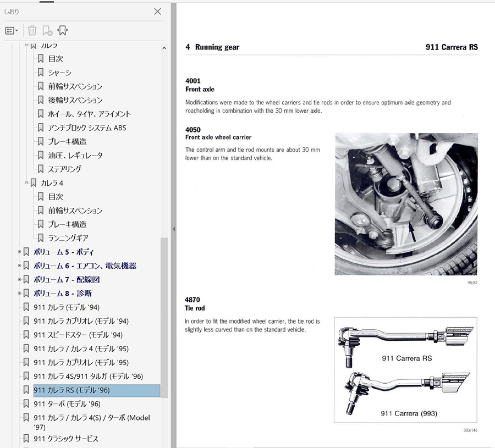
Task: Open ボリューム 6 - エアコン、電気機器 bookmark
Action: (x=85, y=266)
